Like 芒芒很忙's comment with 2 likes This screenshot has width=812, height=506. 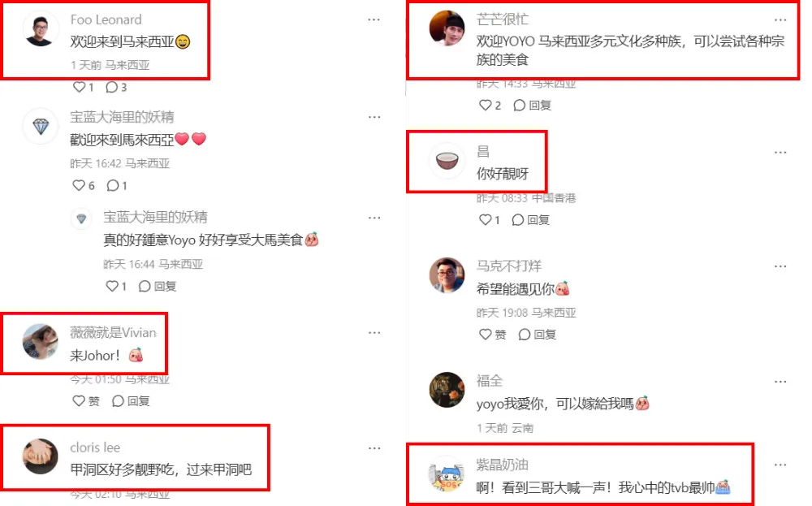(486, 105)
